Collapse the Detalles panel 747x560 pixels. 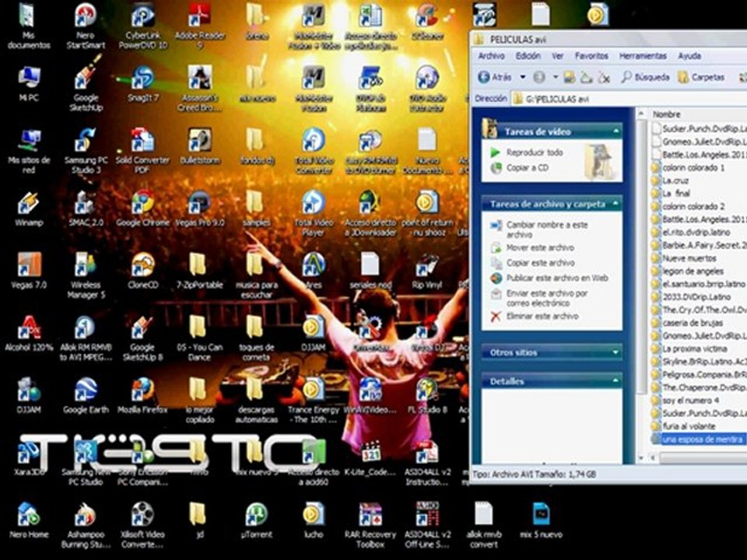point(616,381)
